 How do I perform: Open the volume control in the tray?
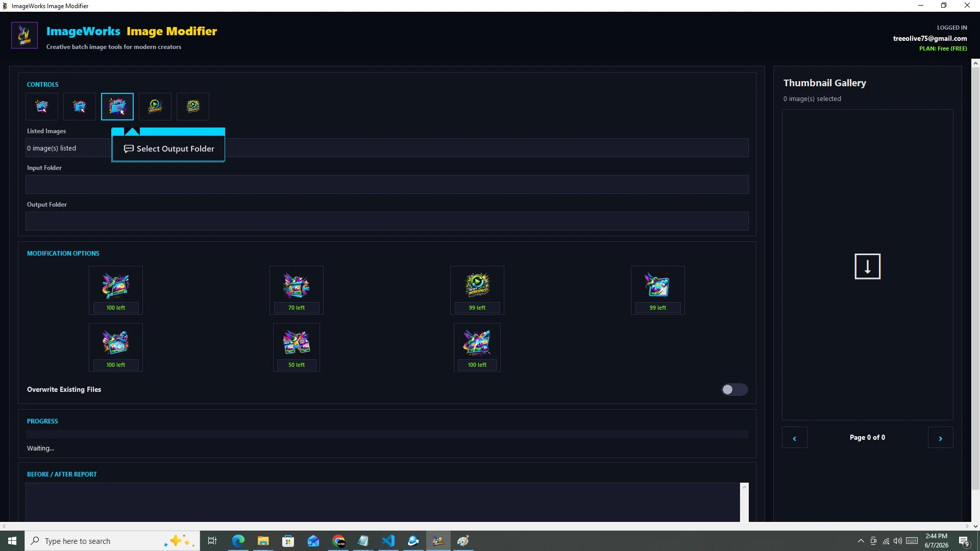tap(898, 541)
